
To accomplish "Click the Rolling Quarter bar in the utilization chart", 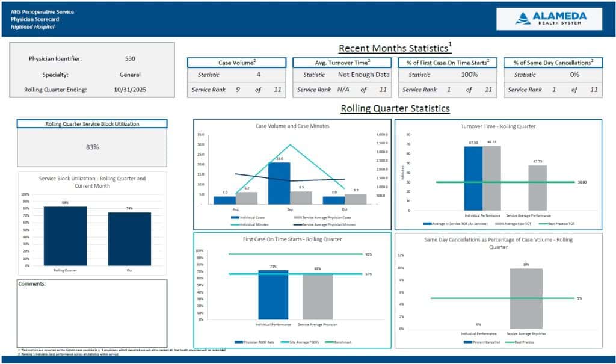I will [x=64, y=236].
